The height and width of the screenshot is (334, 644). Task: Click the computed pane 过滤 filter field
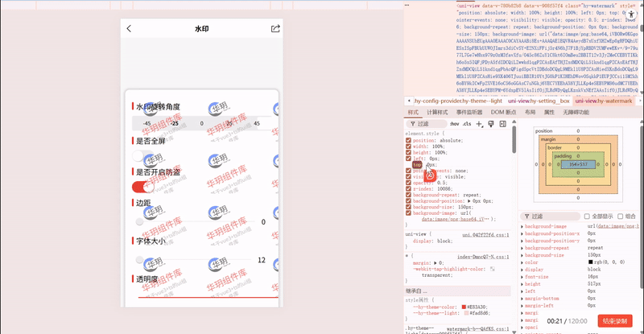click(x=550, y=216)
